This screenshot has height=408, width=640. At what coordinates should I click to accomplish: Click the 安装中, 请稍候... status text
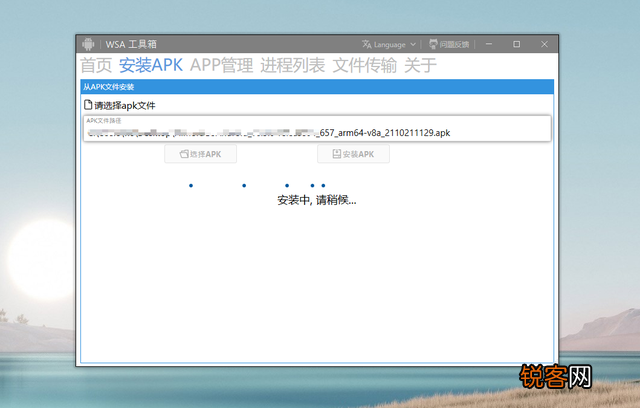click(x=317, y=200)
